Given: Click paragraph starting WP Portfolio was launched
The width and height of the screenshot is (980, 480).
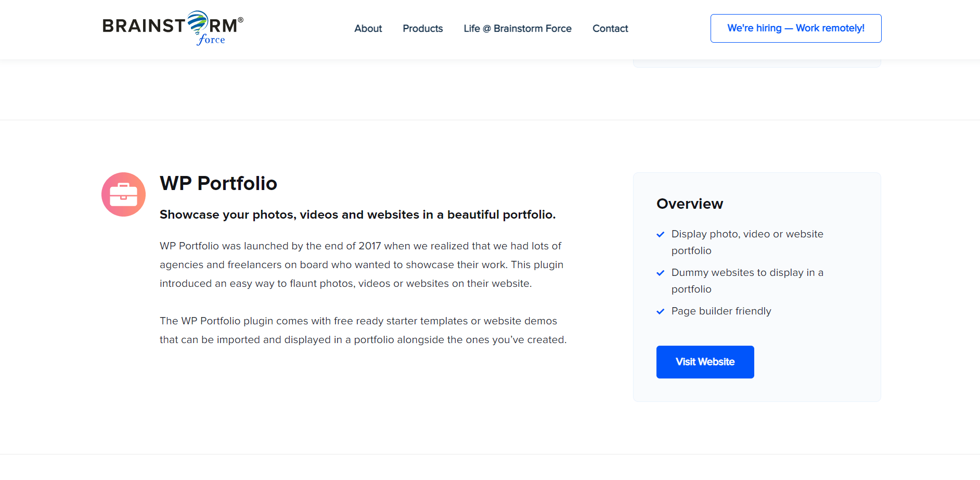Looking at the screenshot, I should (362, 264).
